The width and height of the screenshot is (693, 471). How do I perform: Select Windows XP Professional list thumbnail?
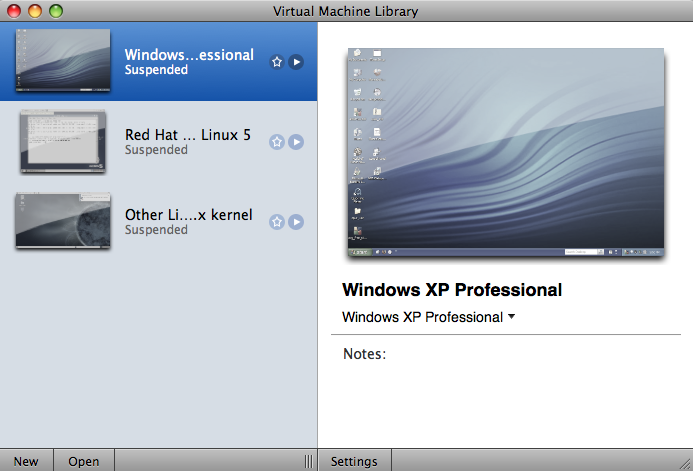tap(63, 61)
